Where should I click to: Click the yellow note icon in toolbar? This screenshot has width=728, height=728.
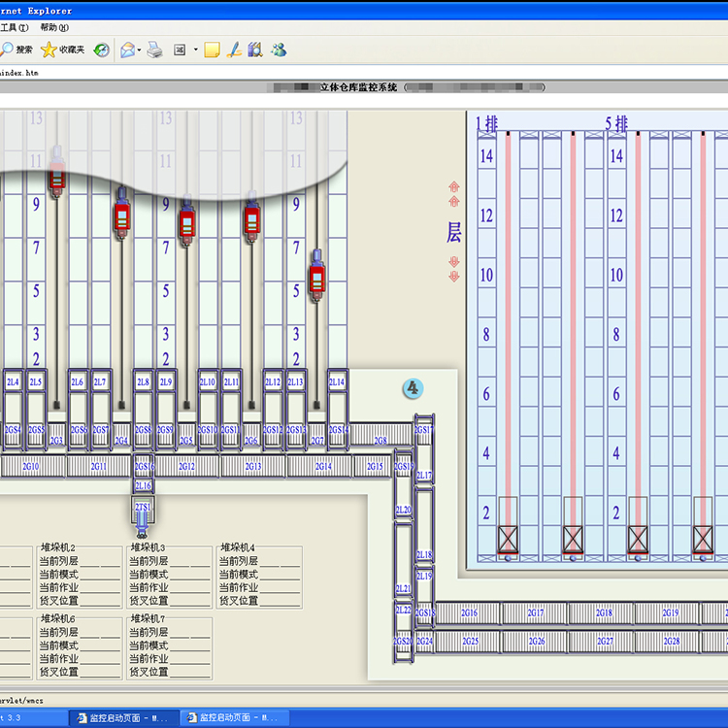point(212,50)
